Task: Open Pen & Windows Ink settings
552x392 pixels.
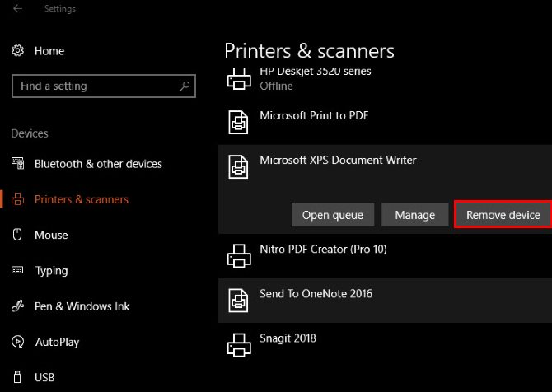Action: tap(82, 306)
